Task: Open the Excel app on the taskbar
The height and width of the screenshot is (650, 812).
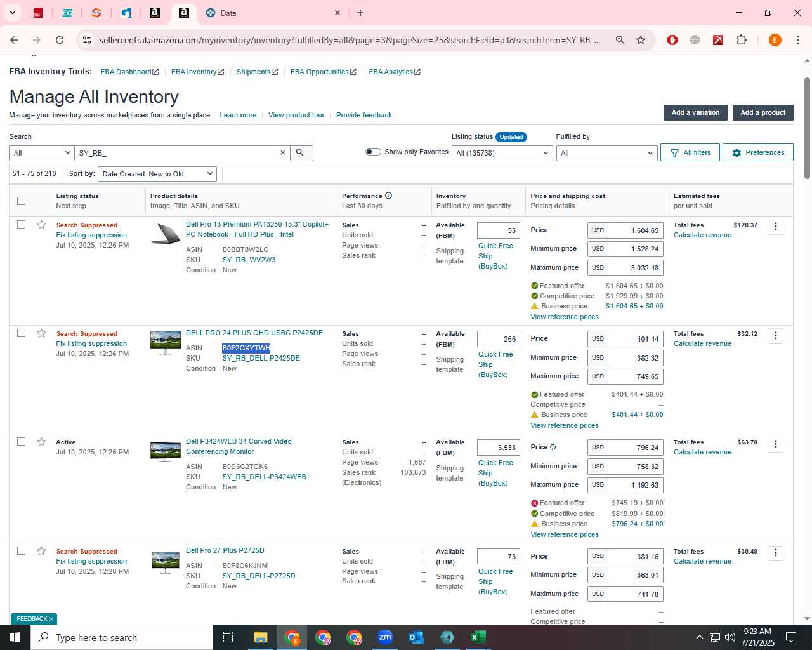Action: (478, 637)
